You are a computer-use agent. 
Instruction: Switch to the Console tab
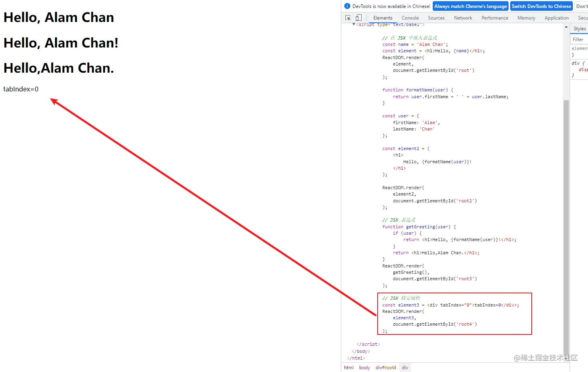tap(410, 18)
